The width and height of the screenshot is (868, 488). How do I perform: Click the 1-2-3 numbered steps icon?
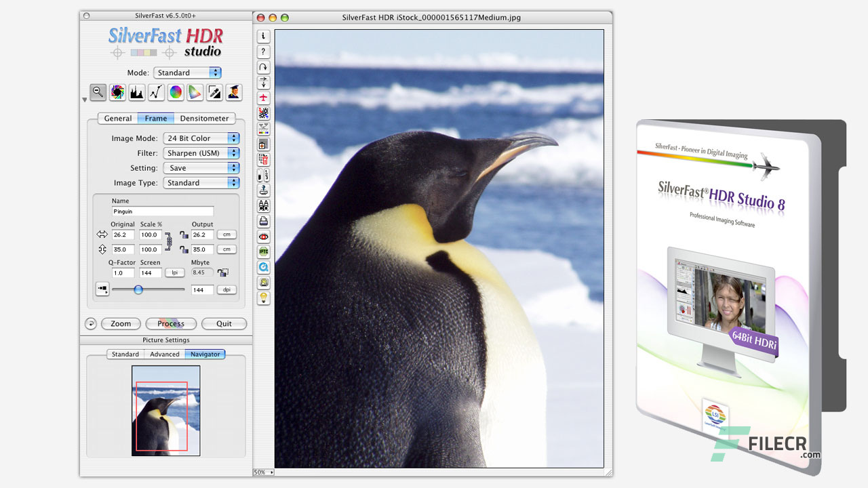click(x=264, y=175)
